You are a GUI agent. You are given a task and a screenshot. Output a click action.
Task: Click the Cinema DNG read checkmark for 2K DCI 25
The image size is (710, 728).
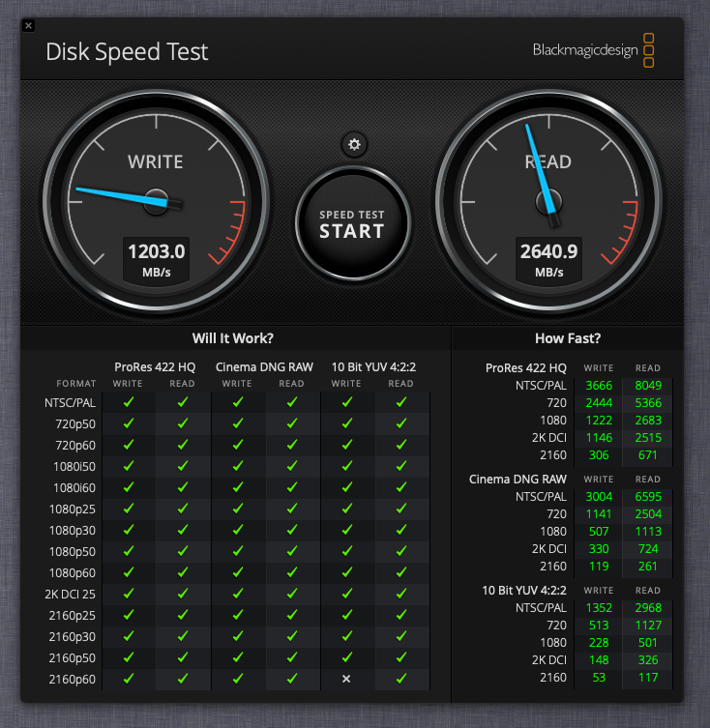point(292,594)
